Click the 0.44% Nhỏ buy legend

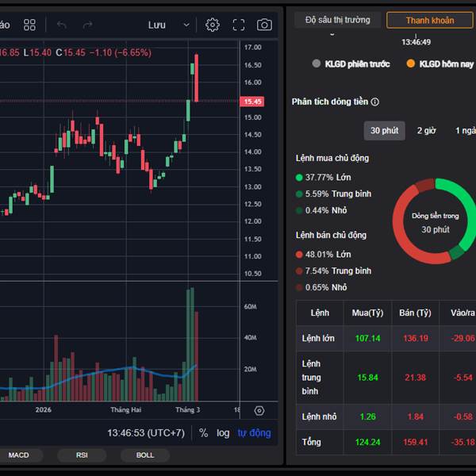[x=321, y=210]
